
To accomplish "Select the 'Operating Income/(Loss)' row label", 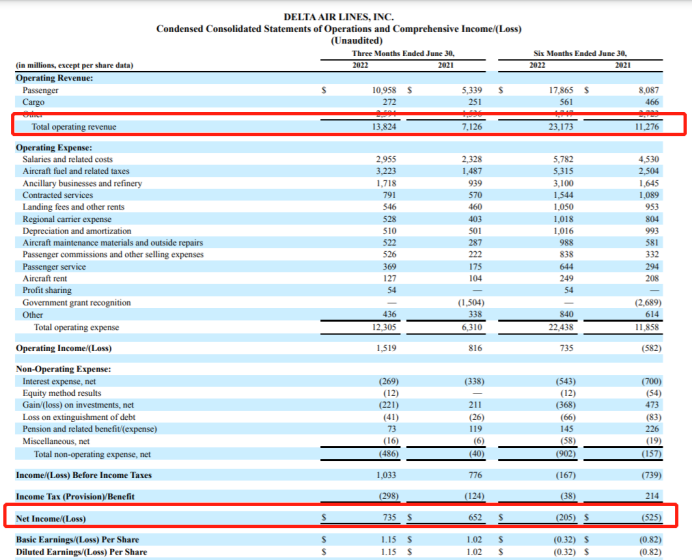I will point(64,349).
